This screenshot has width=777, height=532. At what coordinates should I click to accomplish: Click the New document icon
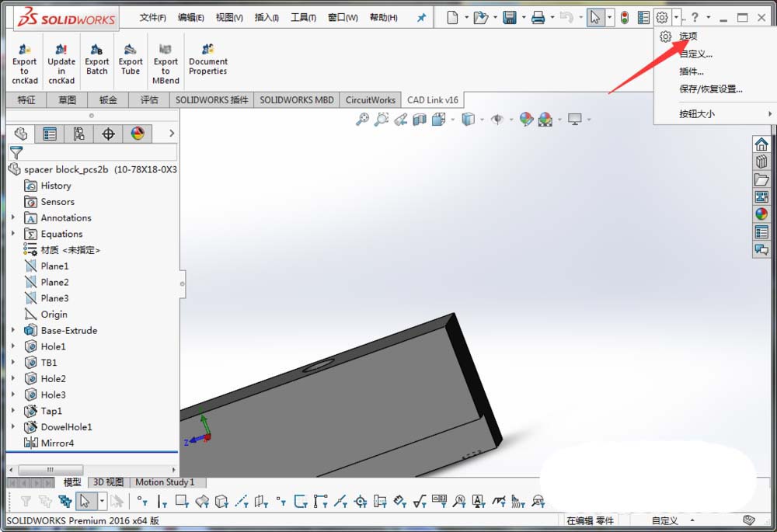[452, 18]
